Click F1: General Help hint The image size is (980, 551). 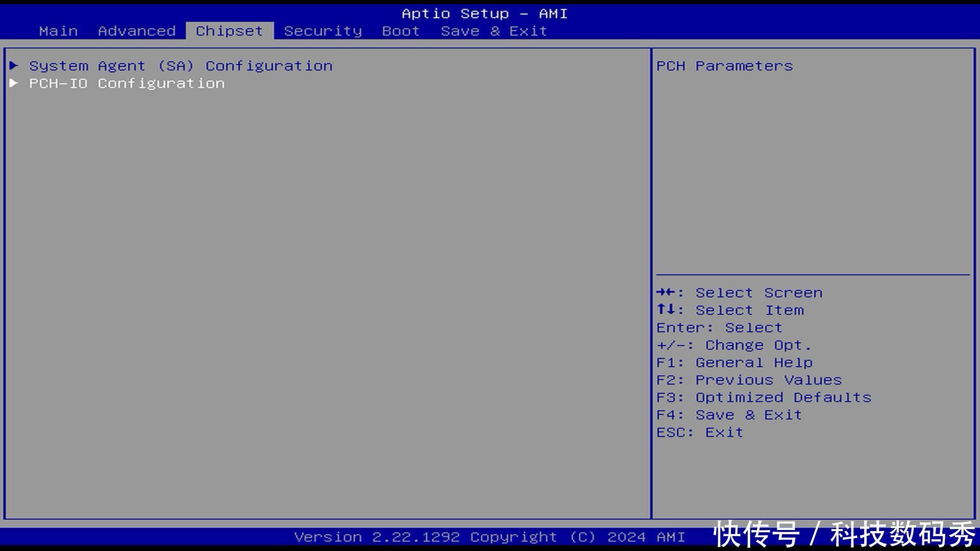pyautogui.click(x=734, y=362)
